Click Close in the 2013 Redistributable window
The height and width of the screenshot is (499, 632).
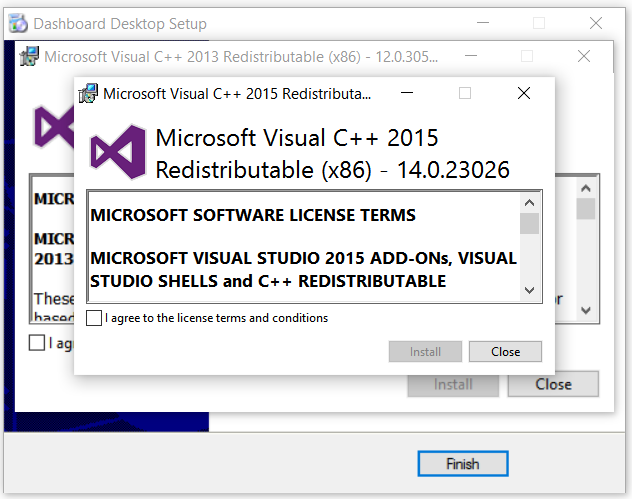[x=553, y=384]
